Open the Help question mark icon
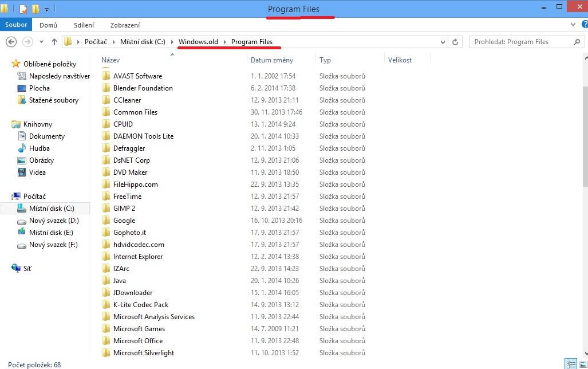The image size is (588, 369). click(x=585, y=25)
